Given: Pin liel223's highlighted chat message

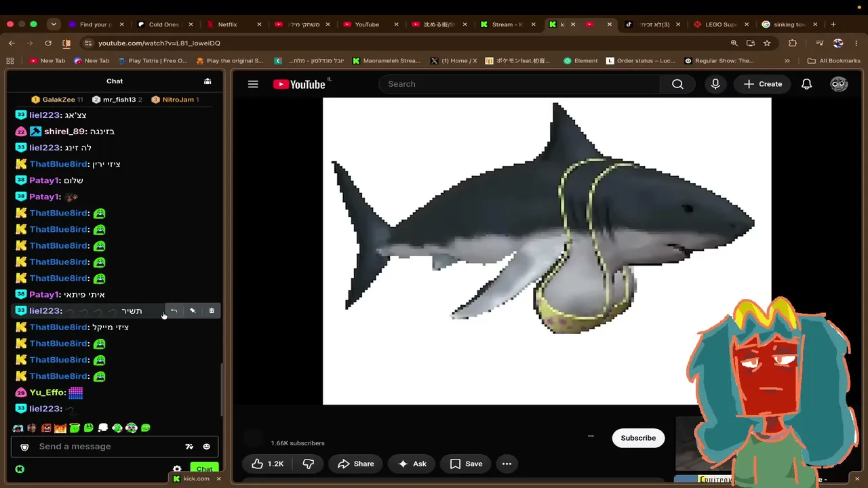Looking at the screenshot, I should point(193,311).
